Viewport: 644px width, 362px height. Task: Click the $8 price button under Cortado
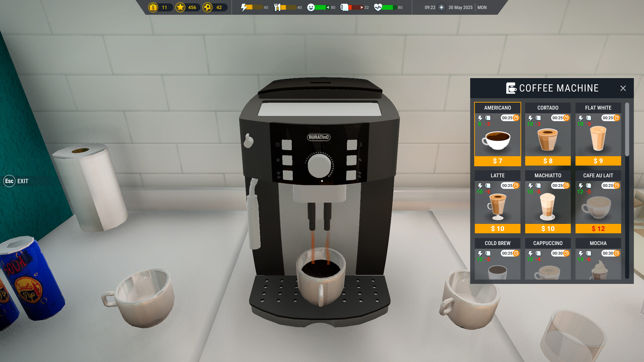(x=548, y=161)
